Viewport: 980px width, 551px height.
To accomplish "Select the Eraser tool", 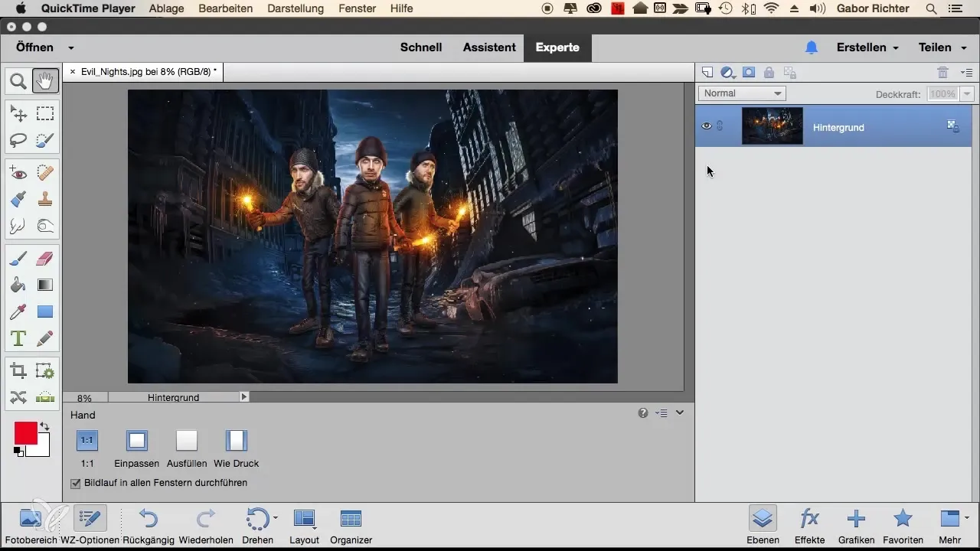I will (x=45, y=259).
